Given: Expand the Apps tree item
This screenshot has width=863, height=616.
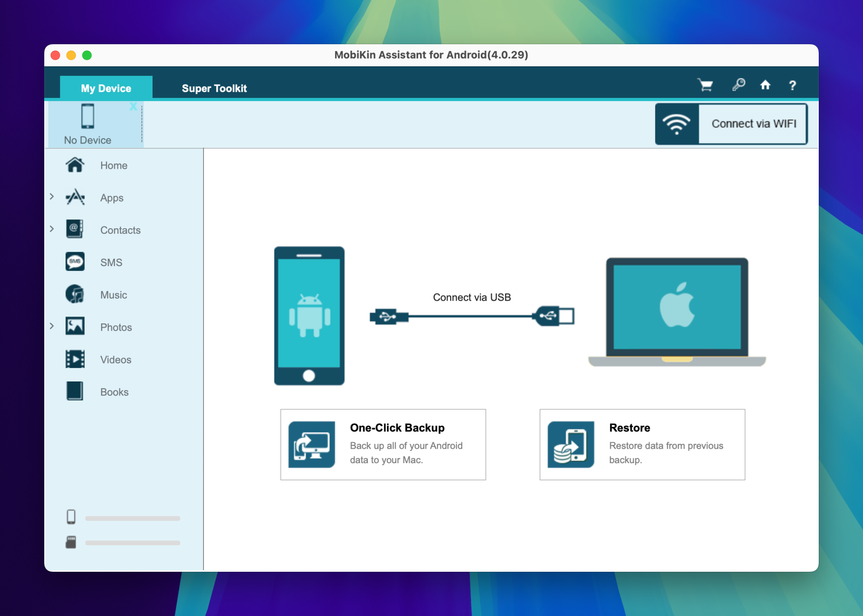Looking at the screenshot, I should [x=52, y=196].
